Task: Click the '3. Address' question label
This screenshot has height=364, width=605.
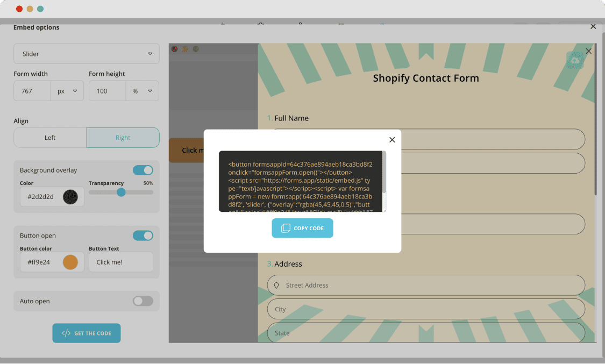Action: click(284, 264)
